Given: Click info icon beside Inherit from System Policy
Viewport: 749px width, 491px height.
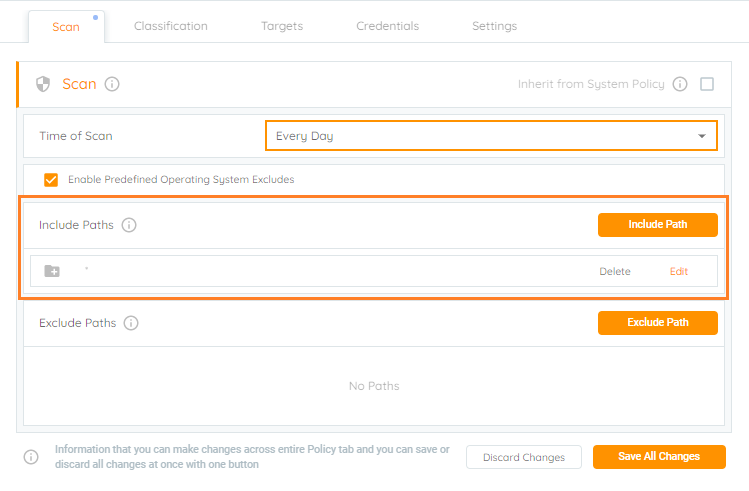Looking at the screenshot, I should pos(680,84).
